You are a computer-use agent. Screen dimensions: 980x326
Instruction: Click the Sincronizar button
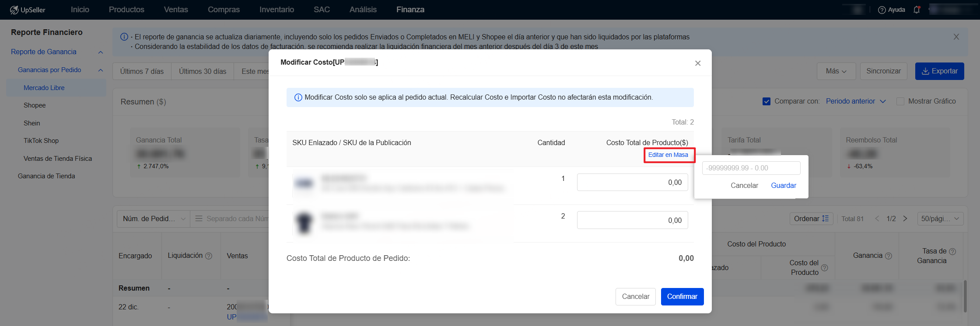883,71
